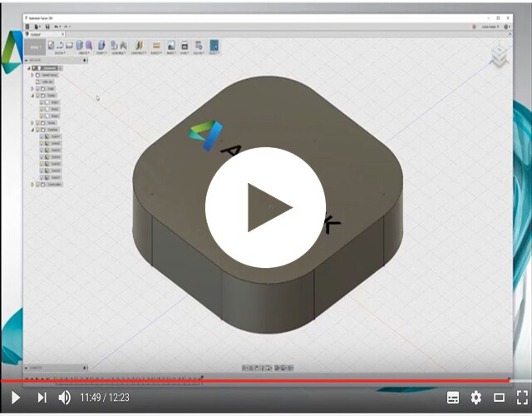Click the Add-Ins scripts icon
This screenshot has height=416, width=532.
[x=199, y=45]
